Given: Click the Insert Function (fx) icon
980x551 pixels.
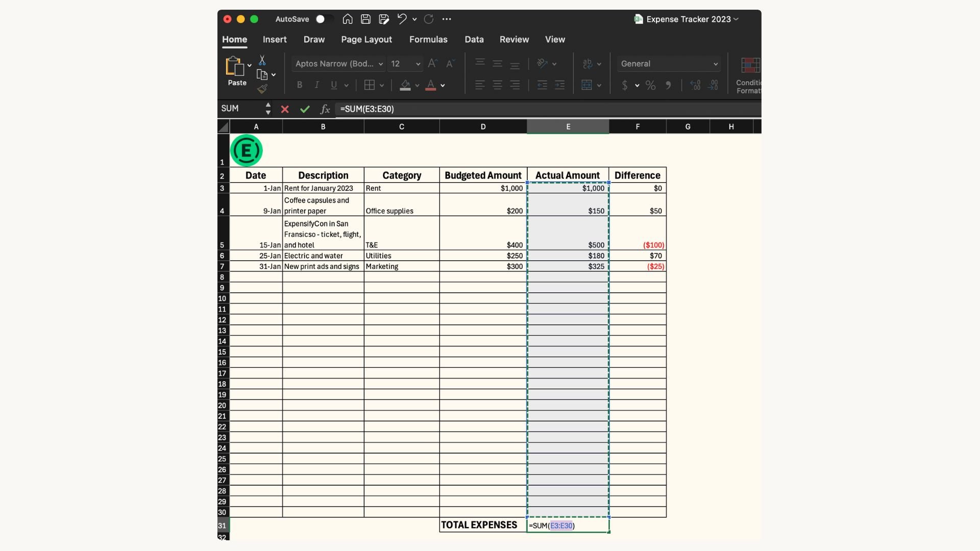Looking at the screenshot, I should [325, 109].
